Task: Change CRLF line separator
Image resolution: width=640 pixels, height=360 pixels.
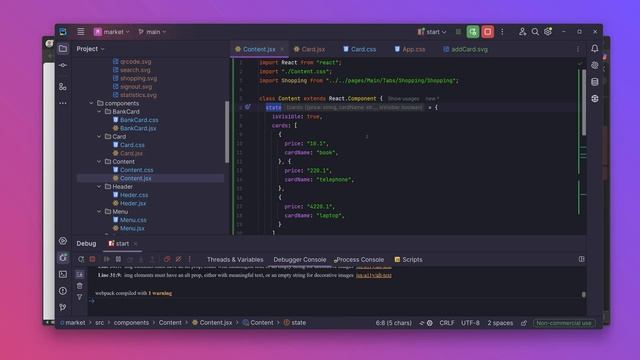Action: point(447,323)
